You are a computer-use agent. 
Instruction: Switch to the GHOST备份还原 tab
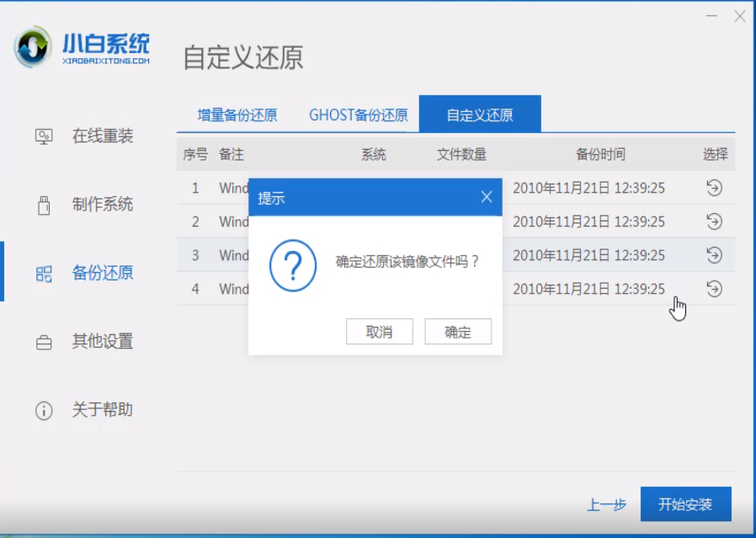(x=359, y=114)
